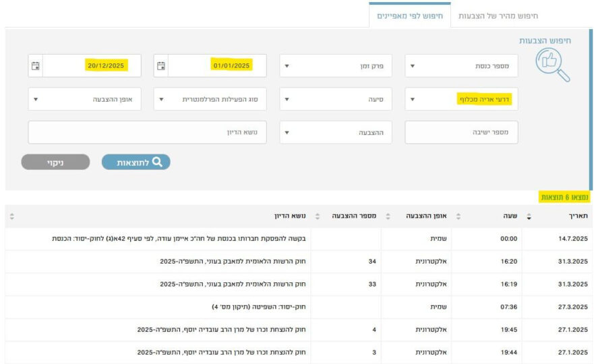Sort results by שעה column

pyautogui.click(x=458, y=217)
